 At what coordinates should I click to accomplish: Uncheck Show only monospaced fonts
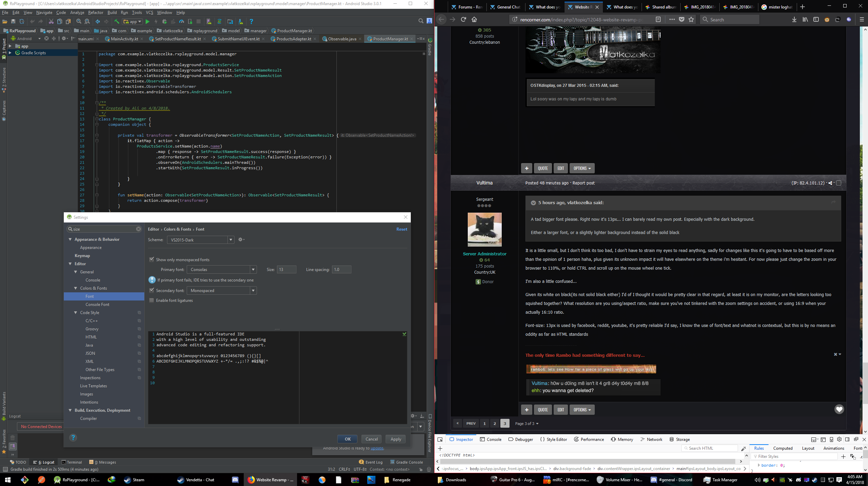(152, 259)
